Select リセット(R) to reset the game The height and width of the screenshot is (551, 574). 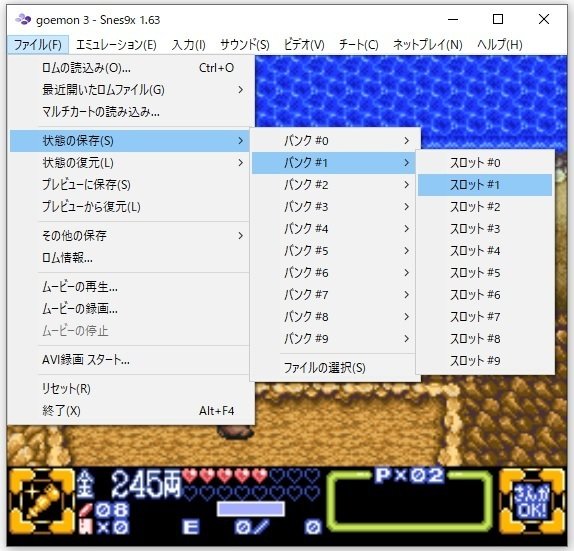(x=131, y=389)
